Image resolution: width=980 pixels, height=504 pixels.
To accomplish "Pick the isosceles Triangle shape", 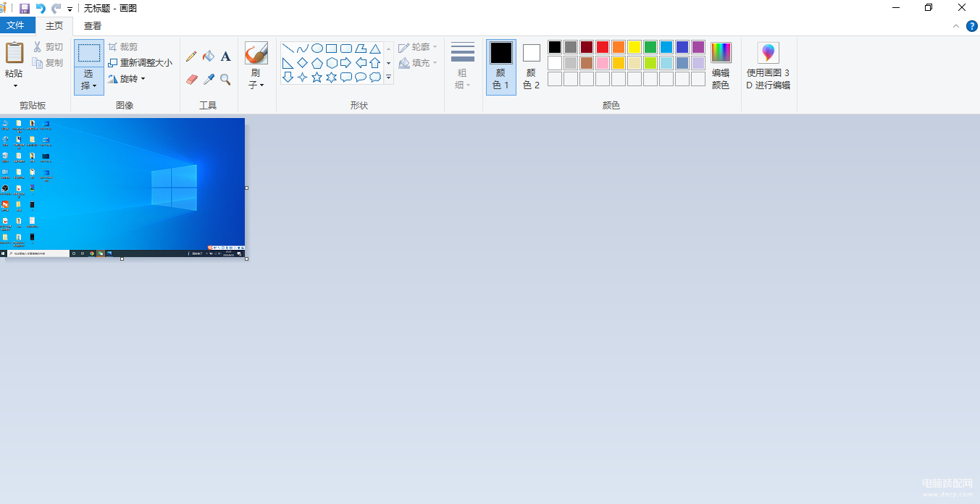I will click(375, 49).
